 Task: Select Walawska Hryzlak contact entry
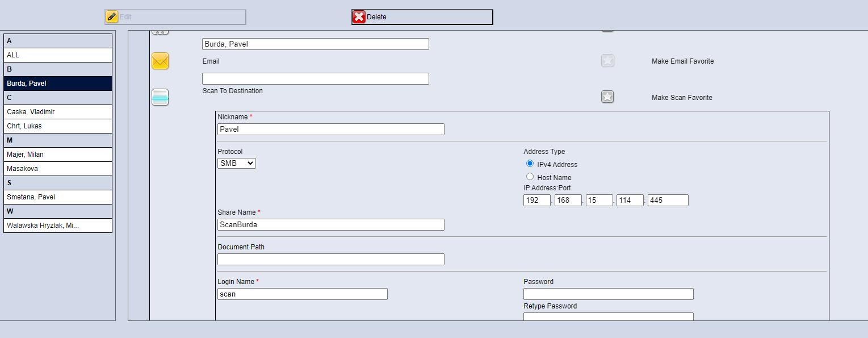[58, 226]
